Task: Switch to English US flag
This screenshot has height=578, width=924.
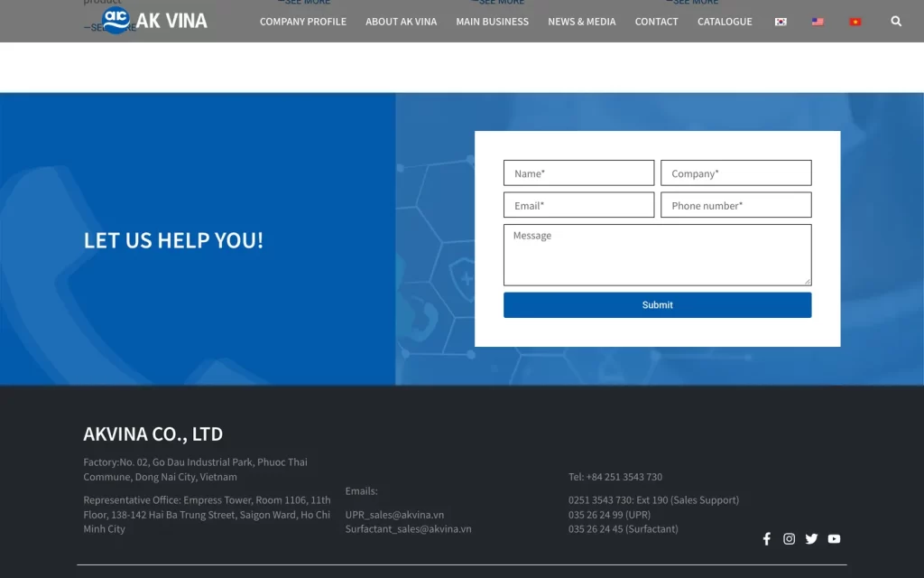Action: (818, 22)
